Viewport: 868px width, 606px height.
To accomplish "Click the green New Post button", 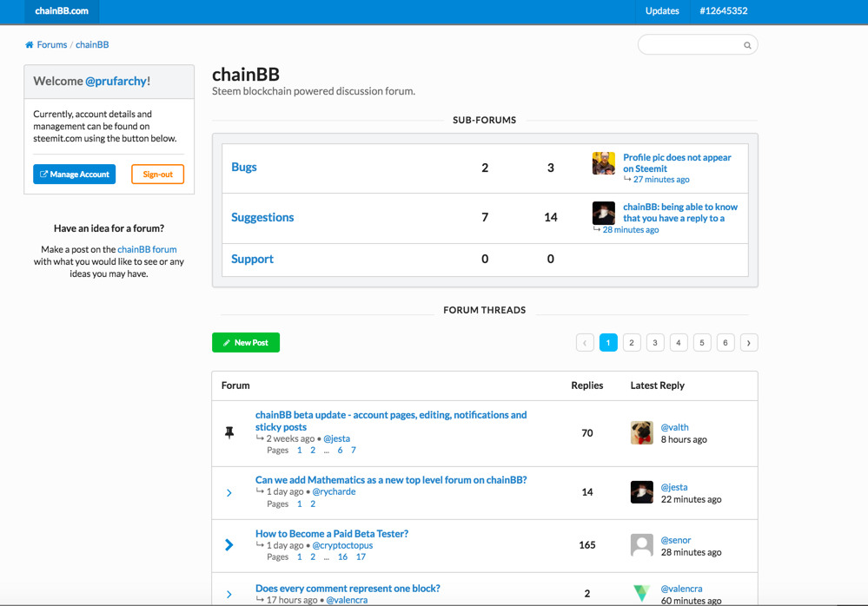I will pyautogui.click(x=246, y=343).
